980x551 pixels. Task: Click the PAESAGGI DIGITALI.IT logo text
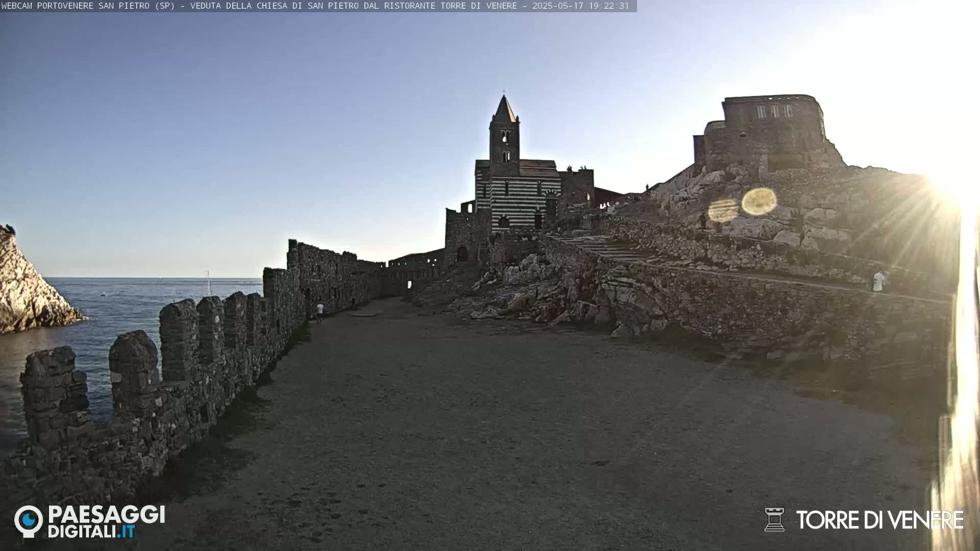point(107,521)
